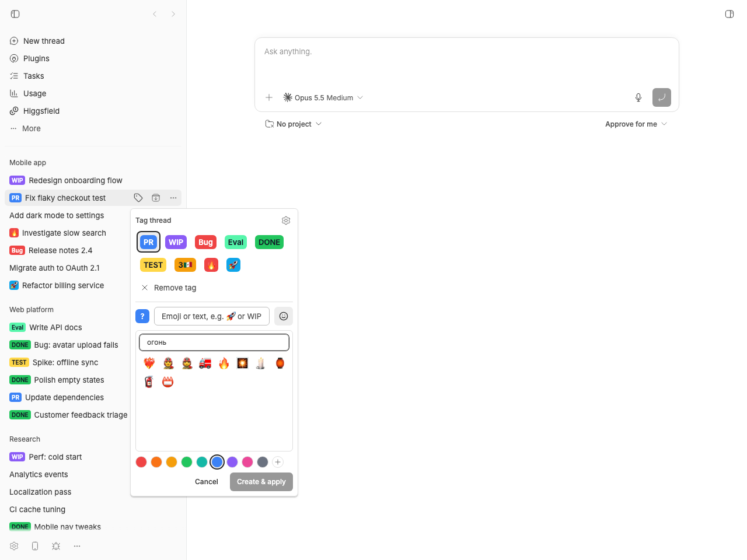Choose the red color swatch
Screen dimensions: 747x560
[x=141, y=462]
